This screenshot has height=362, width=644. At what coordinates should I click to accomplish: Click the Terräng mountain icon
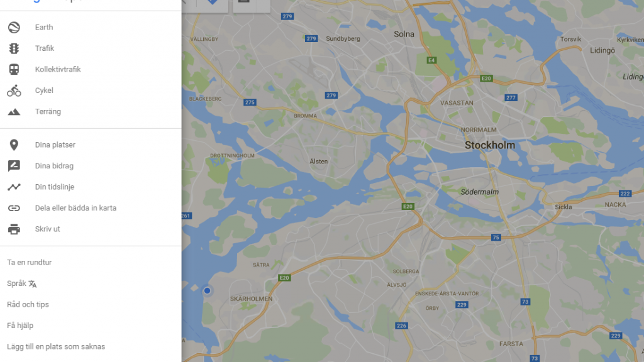point(14,112)
